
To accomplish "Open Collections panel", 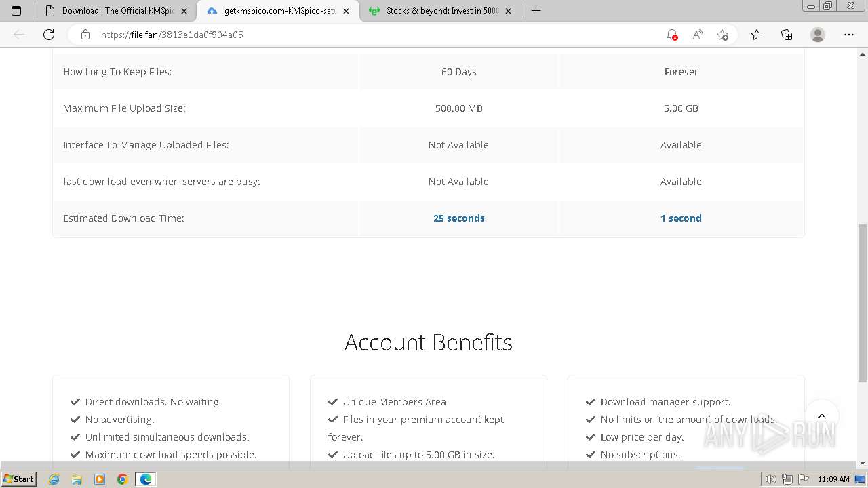I will tap(787, 35).
